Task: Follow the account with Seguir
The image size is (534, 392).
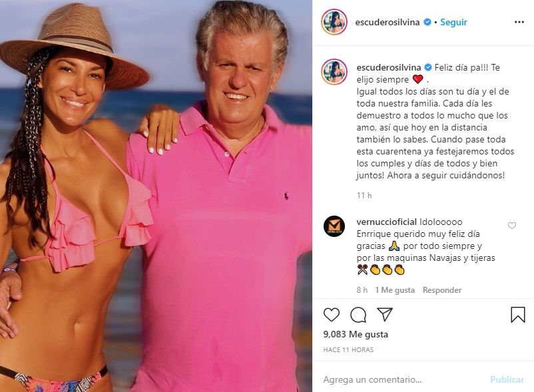Action: click(453, 22)
